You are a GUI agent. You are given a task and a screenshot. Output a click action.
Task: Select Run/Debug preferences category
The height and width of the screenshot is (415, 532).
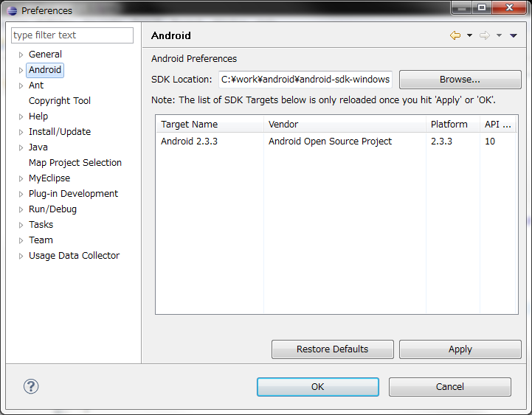coord(52,209)
